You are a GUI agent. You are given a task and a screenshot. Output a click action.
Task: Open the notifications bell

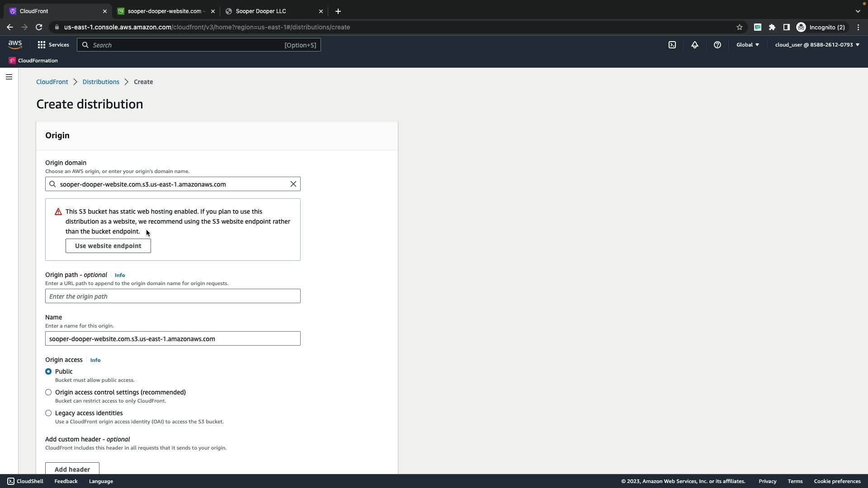(x=695, y=45)
